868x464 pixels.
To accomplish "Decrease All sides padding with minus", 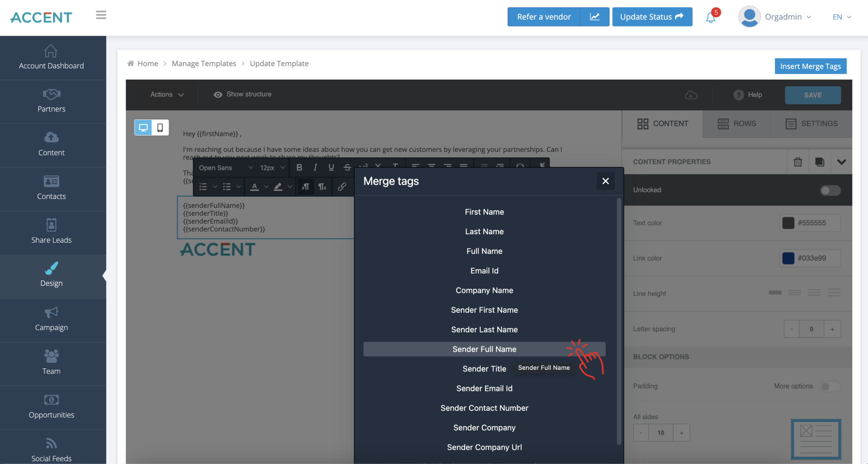I will [x=641, y=433].
